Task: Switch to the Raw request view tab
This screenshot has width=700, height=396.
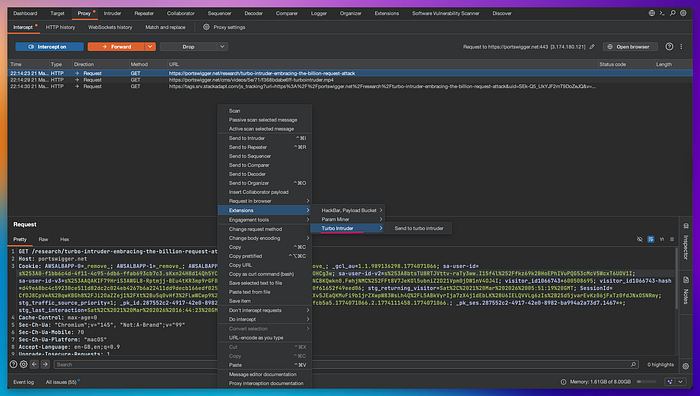Action: (43, 239)
